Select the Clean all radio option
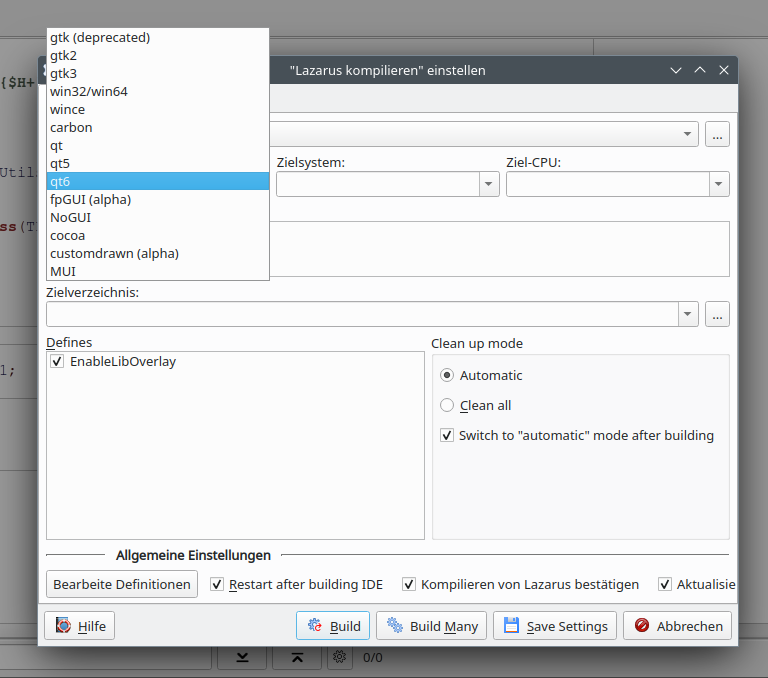 pos(447,406)
